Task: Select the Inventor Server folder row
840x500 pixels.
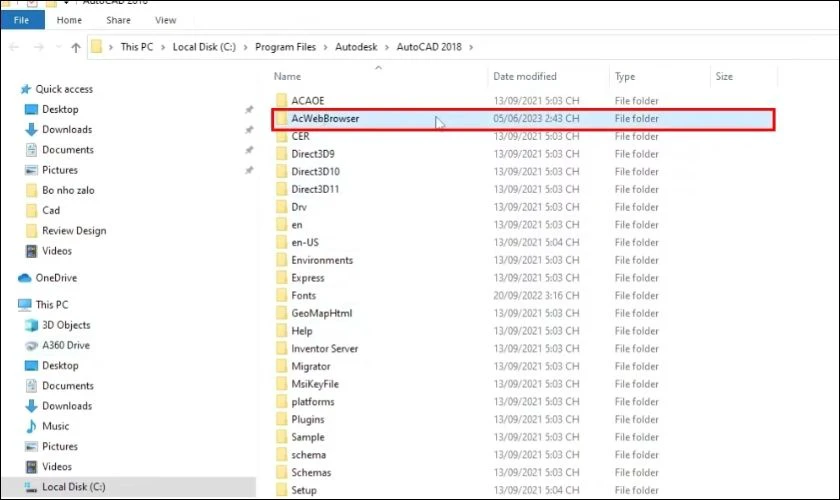Action: [x=324, y=349]
